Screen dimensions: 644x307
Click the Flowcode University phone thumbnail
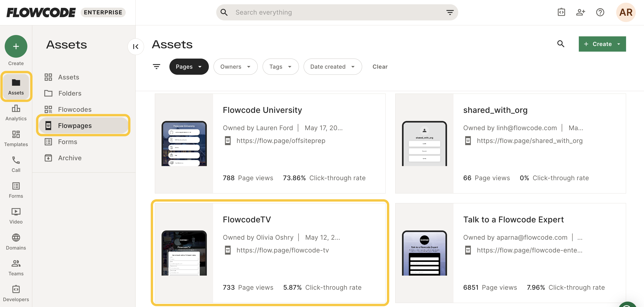click(x=184, y=143)
